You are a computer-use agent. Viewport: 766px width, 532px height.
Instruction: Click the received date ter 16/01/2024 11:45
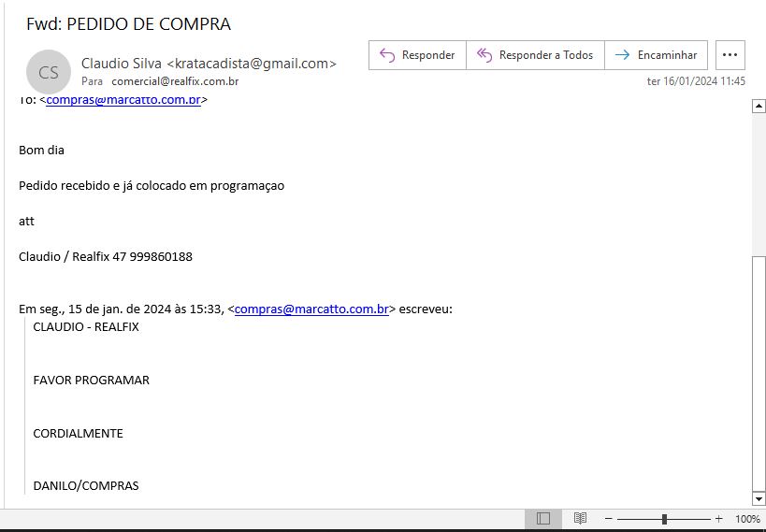pos(696,81)
